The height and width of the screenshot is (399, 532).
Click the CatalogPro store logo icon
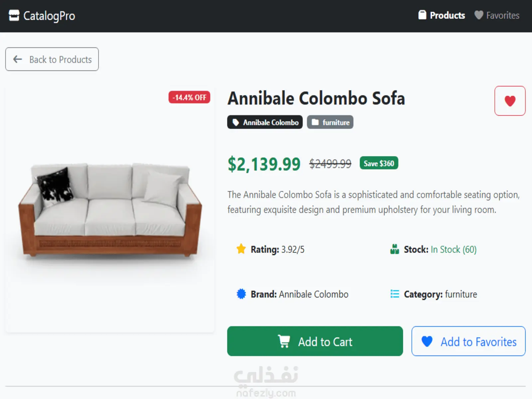14,15
